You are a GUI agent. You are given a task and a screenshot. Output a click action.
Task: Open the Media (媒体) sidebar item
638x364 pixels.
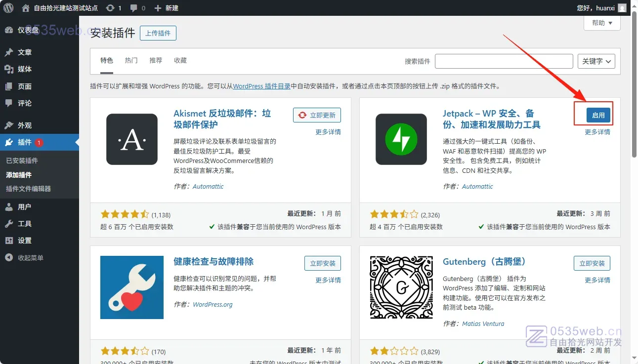click(x=24, y=69)
